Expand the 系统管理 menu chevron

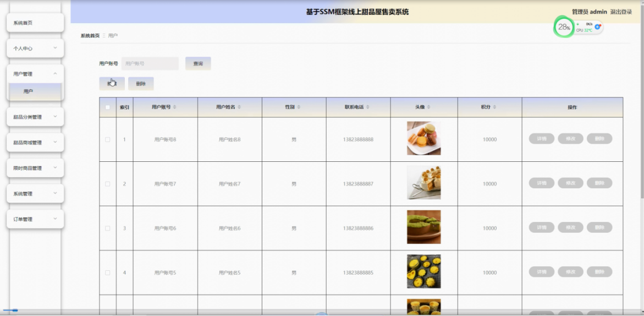click(55, 193)
